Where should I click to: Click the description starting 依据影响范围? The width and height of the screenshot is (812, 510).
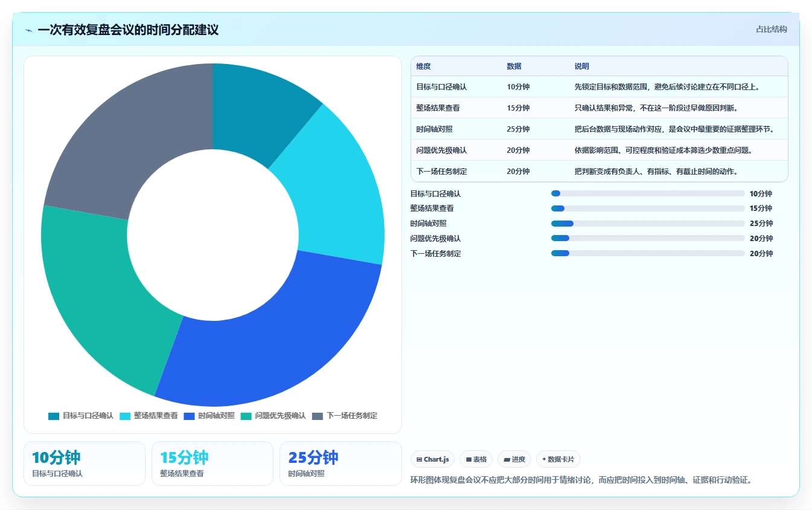click(663, 150)
